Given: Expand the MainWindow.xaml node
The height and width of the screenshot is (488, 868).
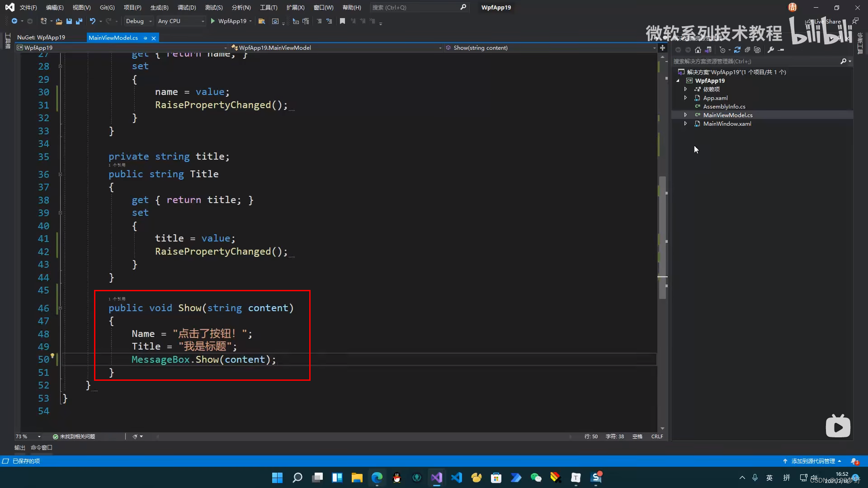Looking at the screenshot, I should [x=685, y=123].
